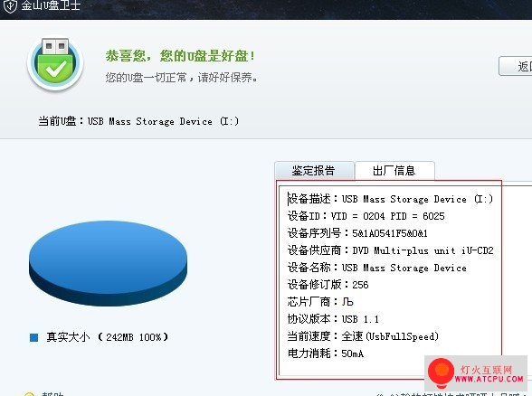Image resolution: width=532 pixels, height=396 pixels.
Task: Click the 协议版本 USB 1.1 line
Action: 333,319
